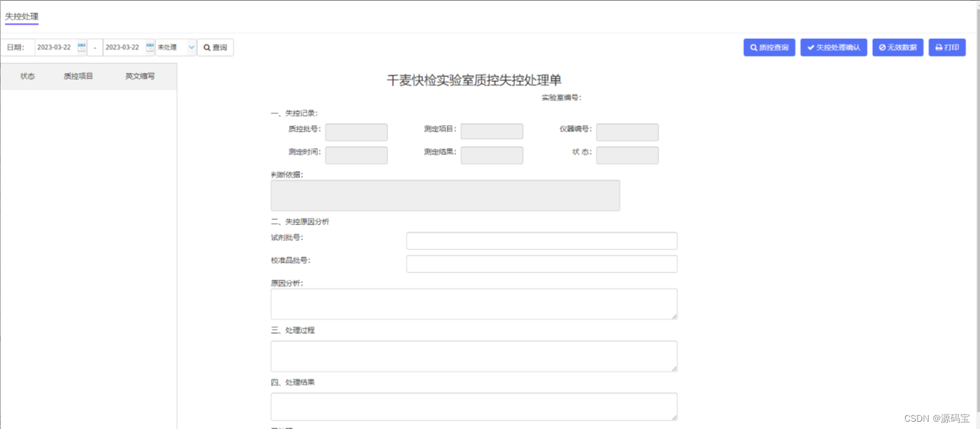Open the start date calendar picker
This screenshot has height=429, width=980.
(x=81, y=47)
